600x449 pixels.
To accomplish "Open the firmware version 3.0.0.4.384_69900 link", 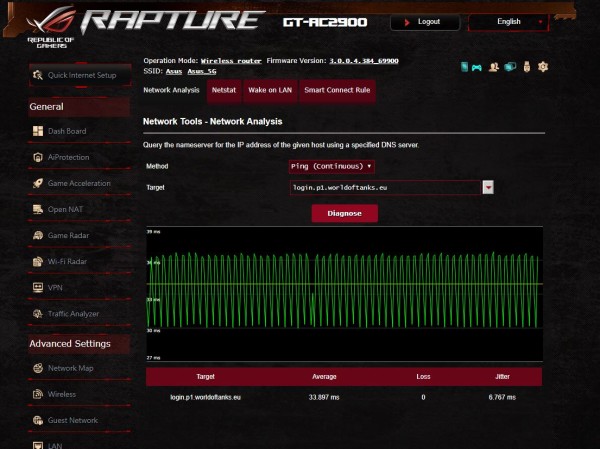I will tap(364, 61).
